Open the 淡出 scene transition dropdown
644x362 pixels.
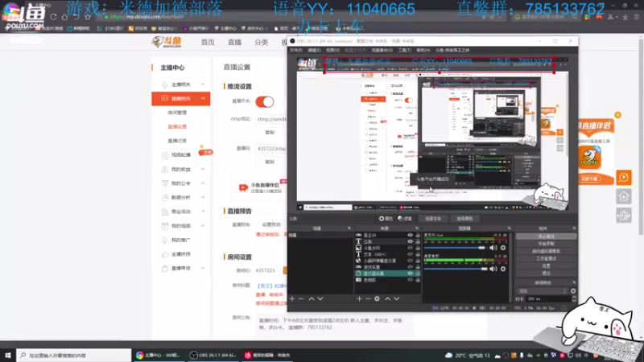541,290
